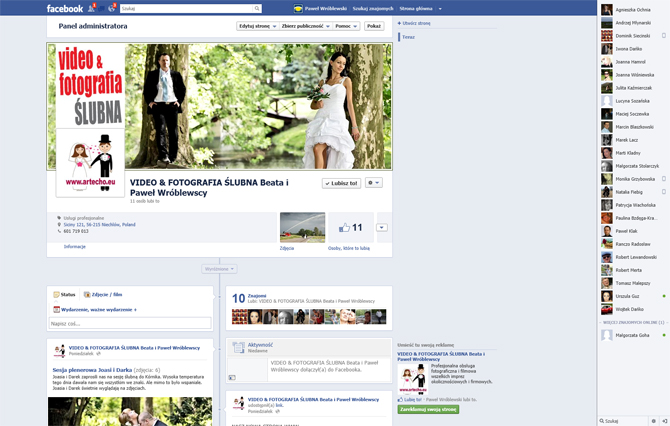Click Agnieszka Ochnia's avatar in chat list
This screenshot has width=670, height=426.
tap(607, 10)
